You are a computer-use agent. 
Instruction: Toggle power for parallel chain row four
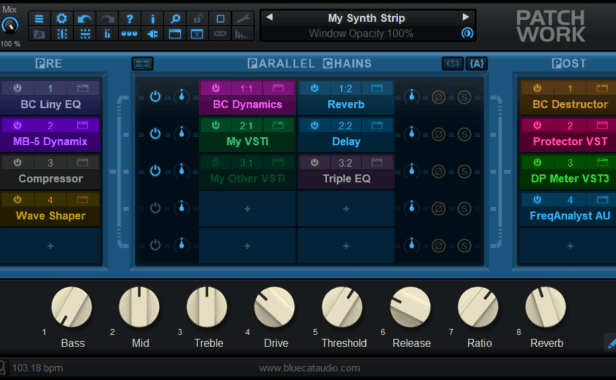[x=155, y=208]
